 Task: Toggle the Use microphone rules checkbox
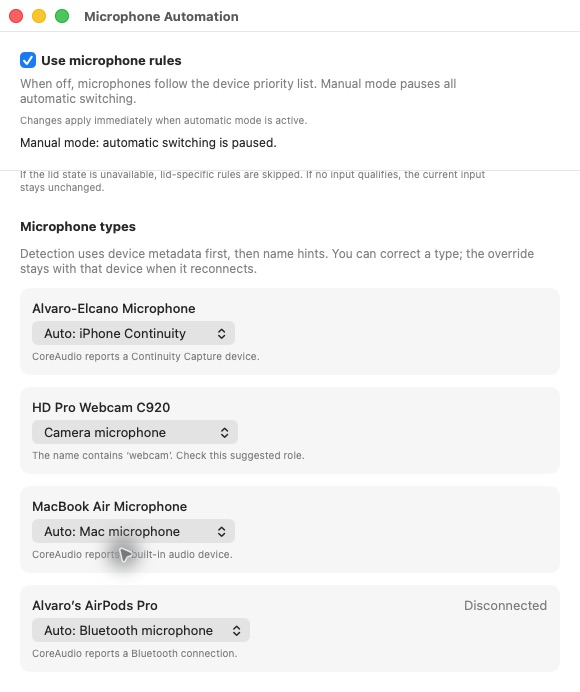28,60
